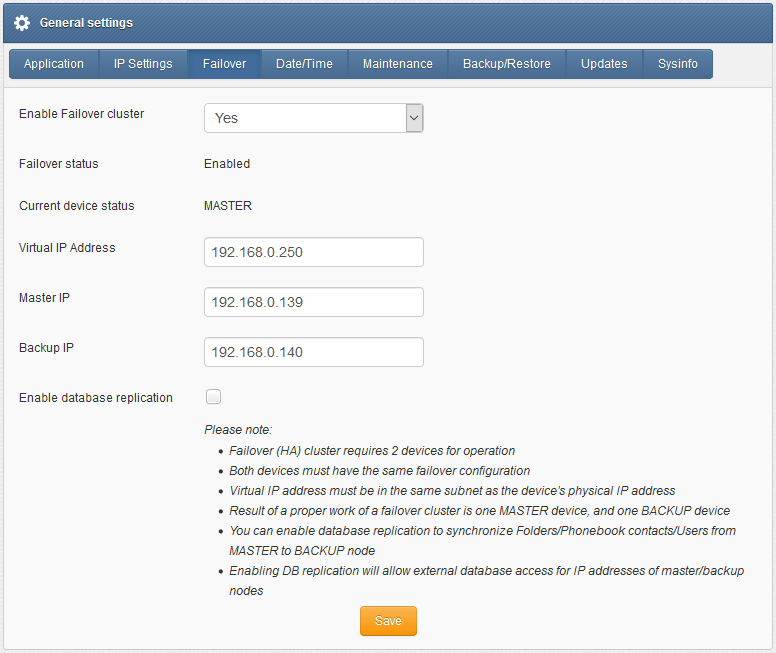Click the General settings gear icon
The image size is (776, 653).
(x=22, y=23)
